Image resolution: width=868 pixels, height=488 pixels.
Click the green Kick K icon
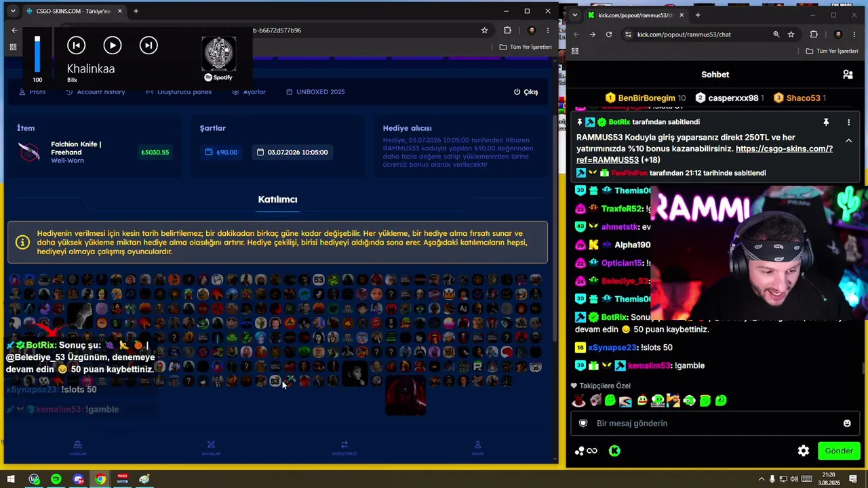point(614,451)
